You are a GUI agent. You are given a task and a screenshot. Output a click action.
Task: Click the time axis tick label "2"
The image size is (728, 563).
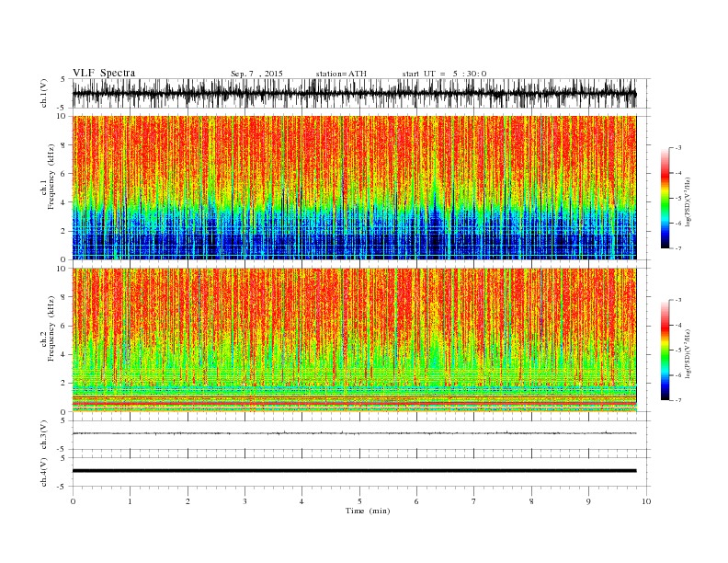pos(188,501)
